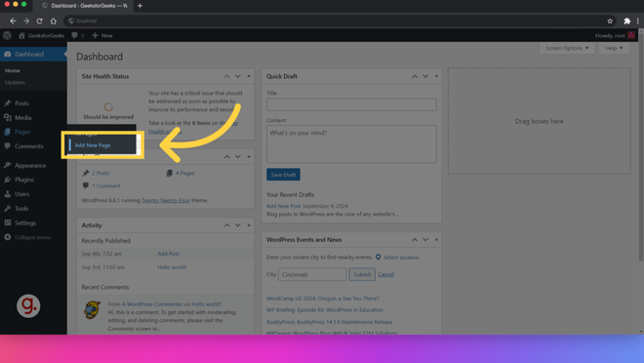
Task: Click A WordPress Commenter link
Action: pos(152,304)
